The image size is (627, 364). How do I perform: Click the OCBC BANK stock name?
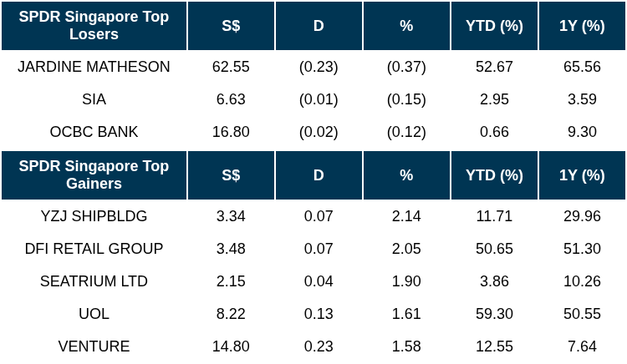(x=94, y=132)
